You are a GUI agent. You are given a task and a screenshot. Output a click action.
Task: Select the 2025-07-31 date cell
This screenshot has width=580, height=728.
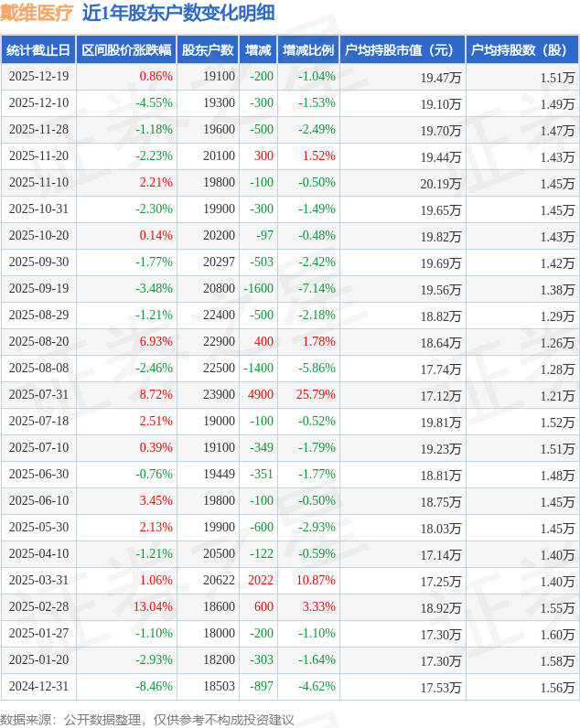tap(38, 395)
